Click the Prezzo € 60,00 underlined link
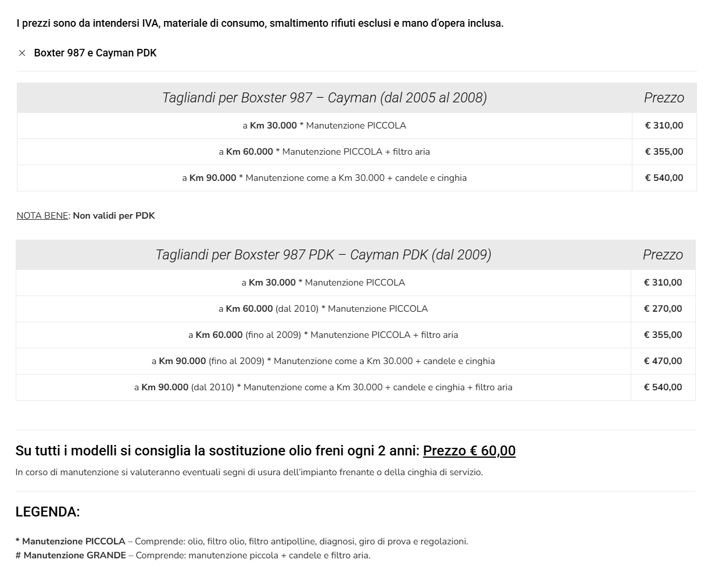Image resolution: width=708 pixels, height=588 pixels. tap(469, 451)
